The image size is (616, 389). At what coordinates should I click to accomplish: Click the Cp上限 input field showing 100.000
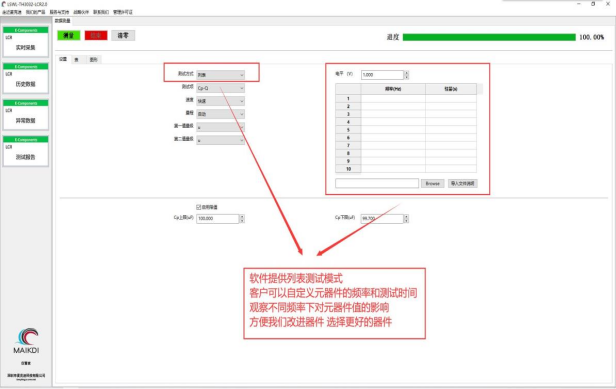pyautogui.click(x=218, y=218)
